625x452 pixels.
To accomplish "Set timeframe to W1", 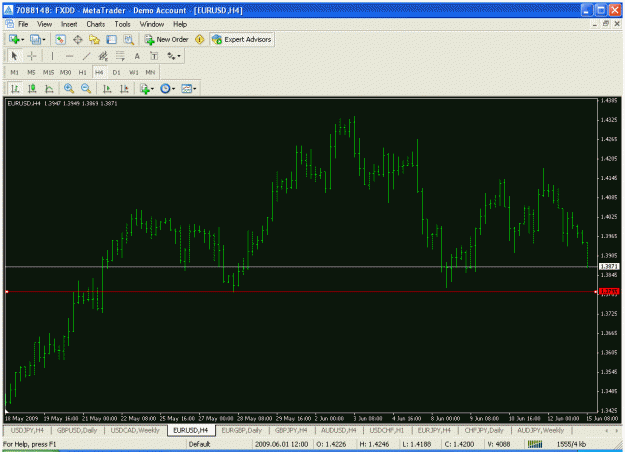I will [x=134, y=72].
